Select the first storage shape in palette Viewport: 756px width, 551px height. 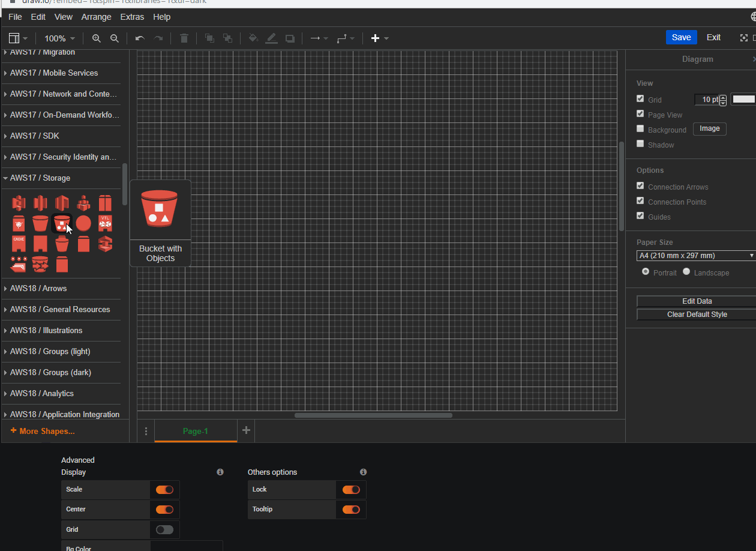click(19, 203)
